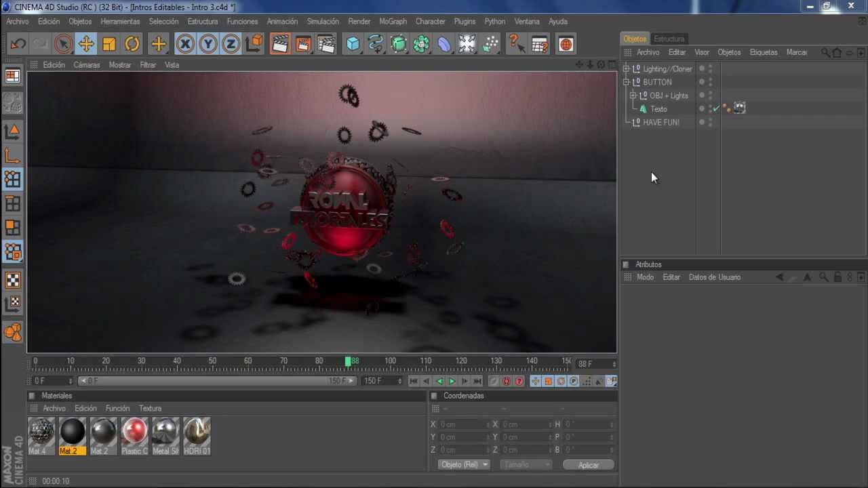Toggle X axis lock

click(185, 45)
